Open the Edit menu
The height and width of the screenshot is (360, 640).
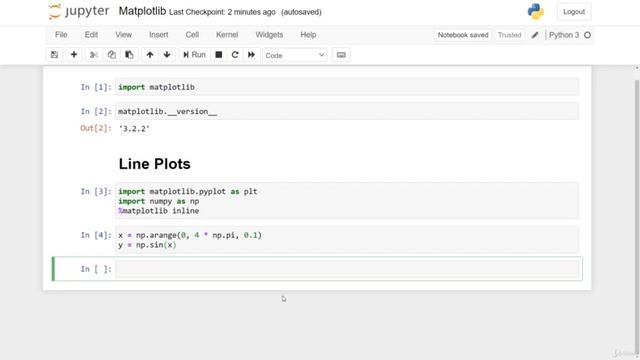click(x=91, y=35)
